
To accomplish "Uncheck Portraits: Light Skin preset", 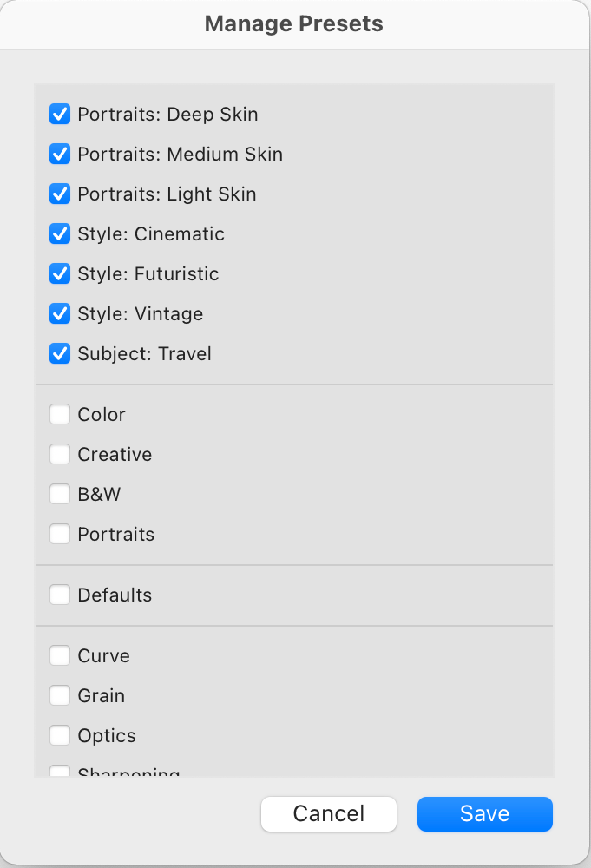I will point(60,194).
